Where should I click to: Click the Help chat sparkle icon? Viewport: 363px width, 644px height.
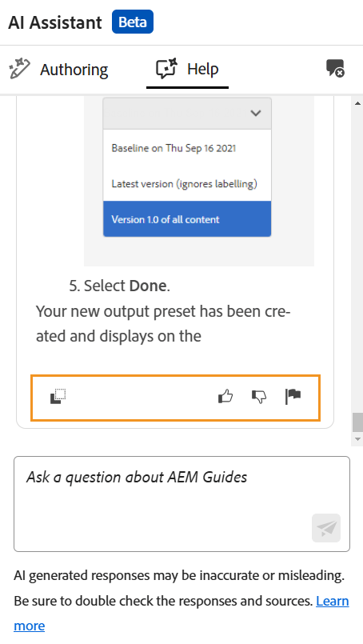(x=166, y=68)
